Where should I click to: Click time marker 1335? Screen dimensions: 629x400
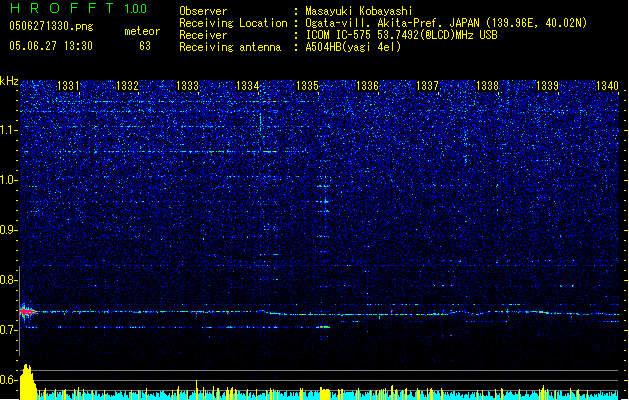(307, 86)
